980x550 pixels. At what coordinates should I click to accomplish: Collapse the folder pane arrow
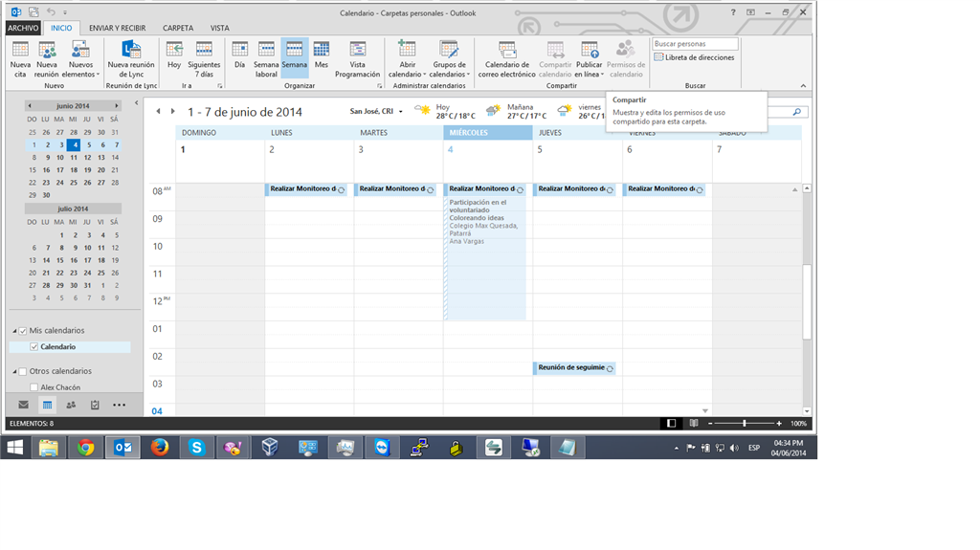(x=136, y=103)
